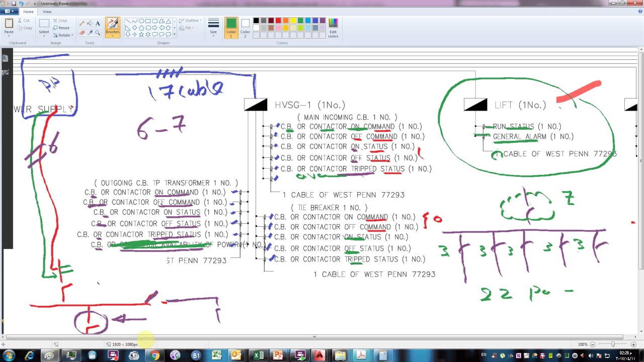Click the zoom out minus button

(x=593, y=344)
